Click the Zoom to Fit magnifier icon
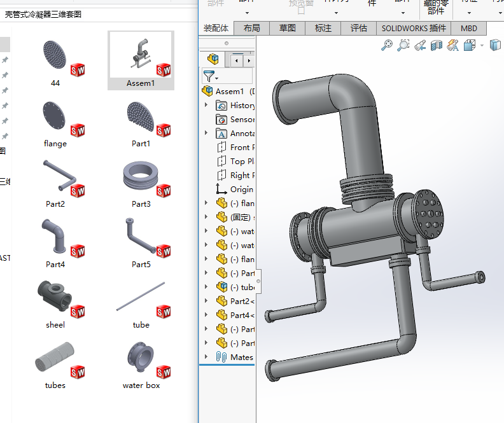Image resolution: width=504 pixels, height=423 pixels. (x=387, y=45)
